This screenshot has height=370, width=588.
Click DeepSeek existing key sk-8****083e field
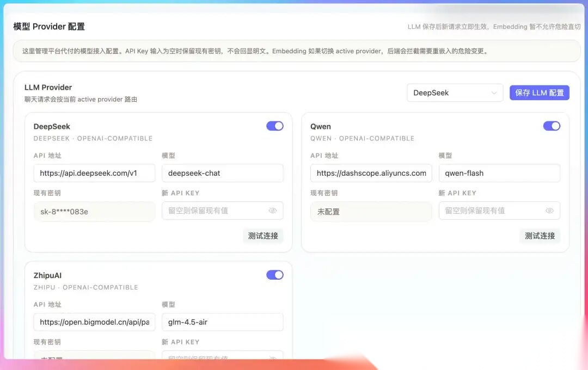point(94,212)
